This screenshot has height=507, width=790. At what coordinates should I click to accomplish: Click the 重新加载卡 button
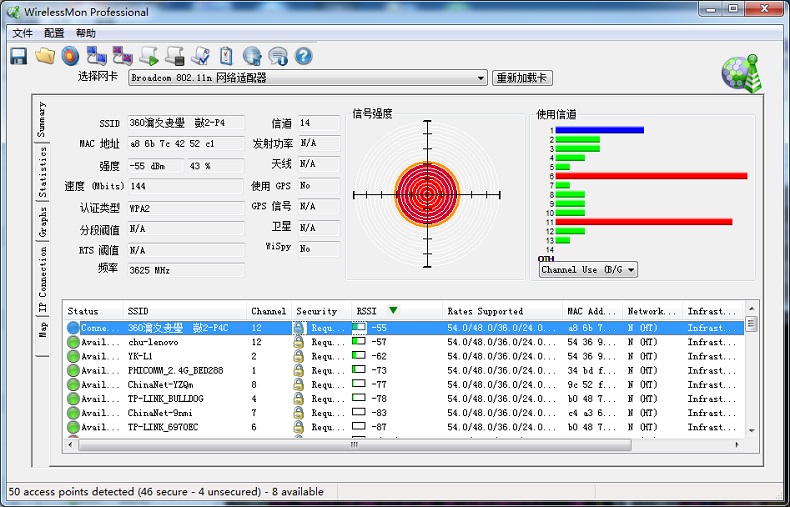(522, 78)
